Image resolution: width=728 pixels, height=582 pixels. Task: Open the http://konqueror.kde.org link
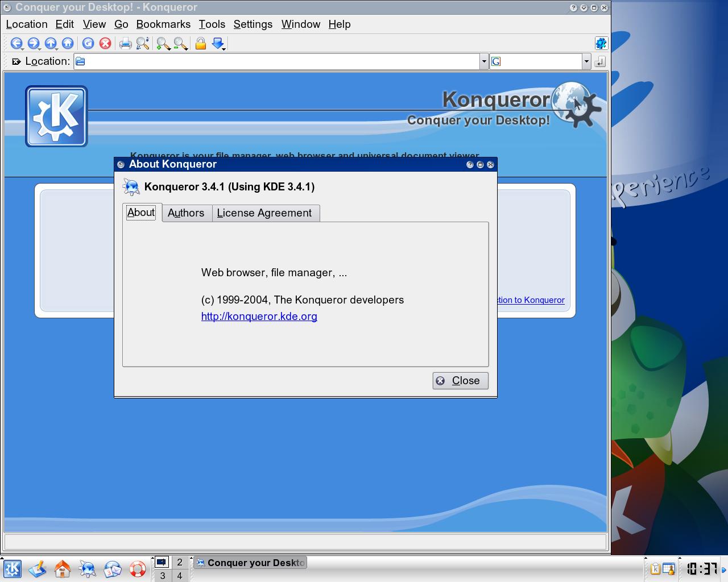coord(259,317)
